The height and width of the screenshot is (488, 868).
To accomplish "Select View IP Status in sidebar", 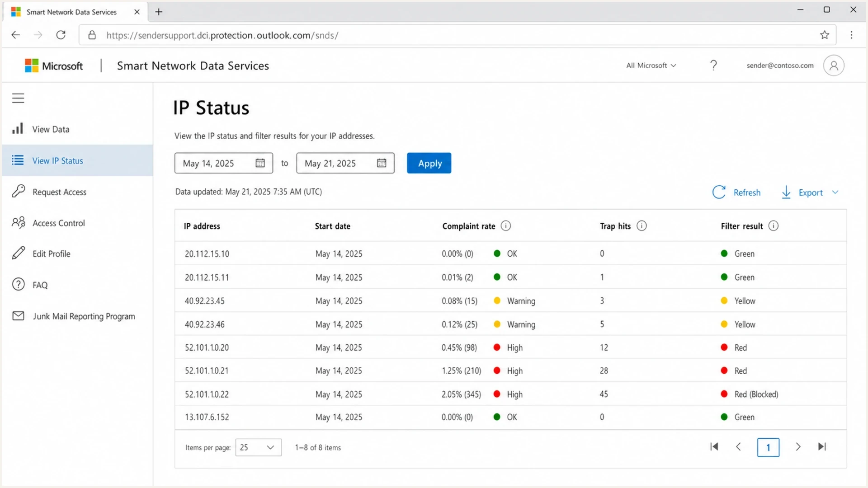I will coord(77,160).
